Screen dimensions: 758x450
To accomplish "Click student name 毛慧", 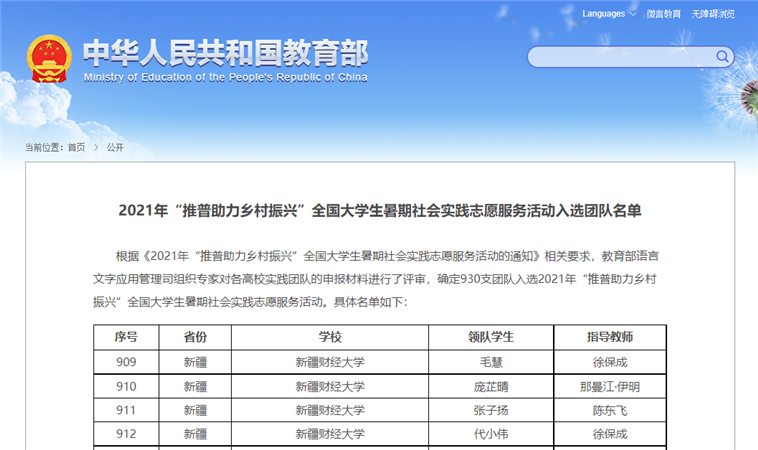I will (x=491, y=362).
